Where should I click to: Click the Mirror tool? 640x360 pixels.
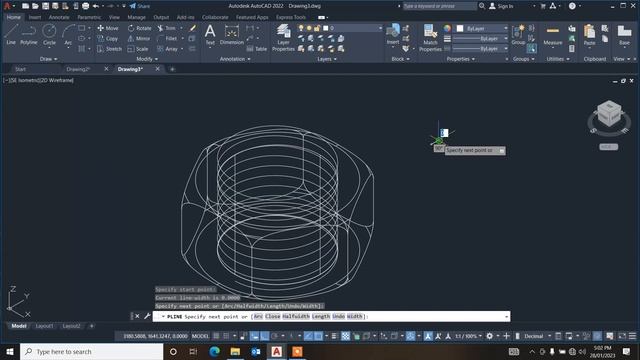coord(139,38)
